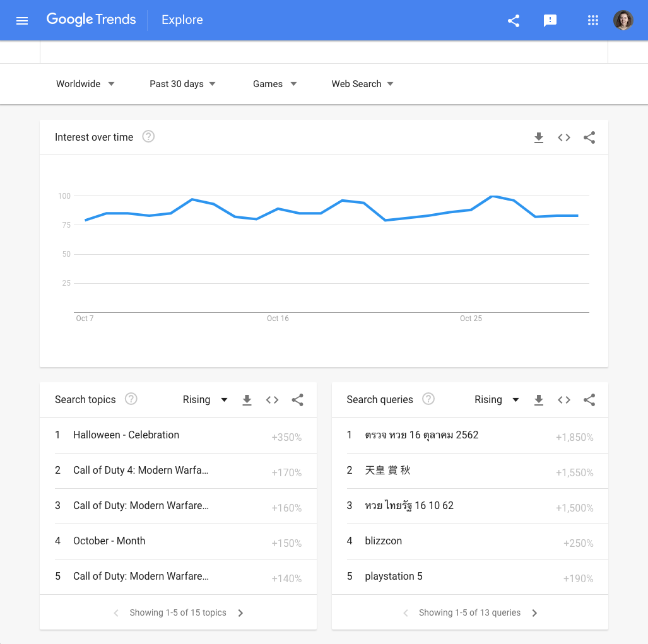This screenshot has height=644, width=648.
Task: Click the +350% value for Halloween
Action: tap(286, 438)
